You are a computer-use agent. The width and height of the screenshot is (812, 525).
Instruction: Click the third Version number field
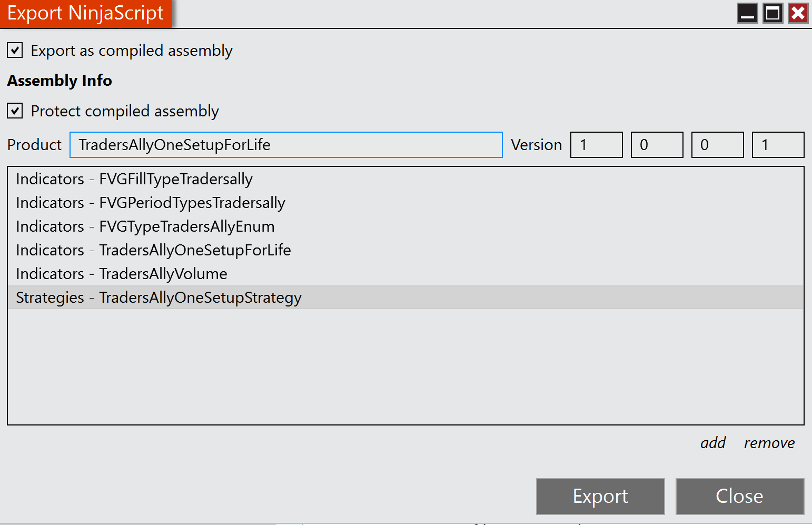pos(717,145)
